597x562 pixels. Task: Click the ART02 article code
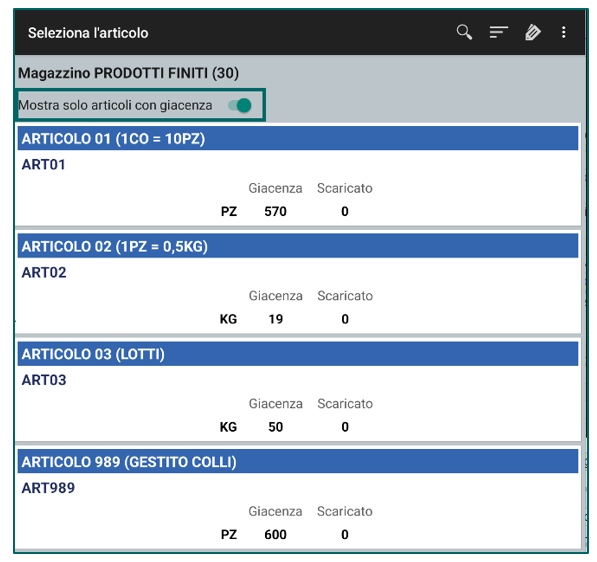44,272
